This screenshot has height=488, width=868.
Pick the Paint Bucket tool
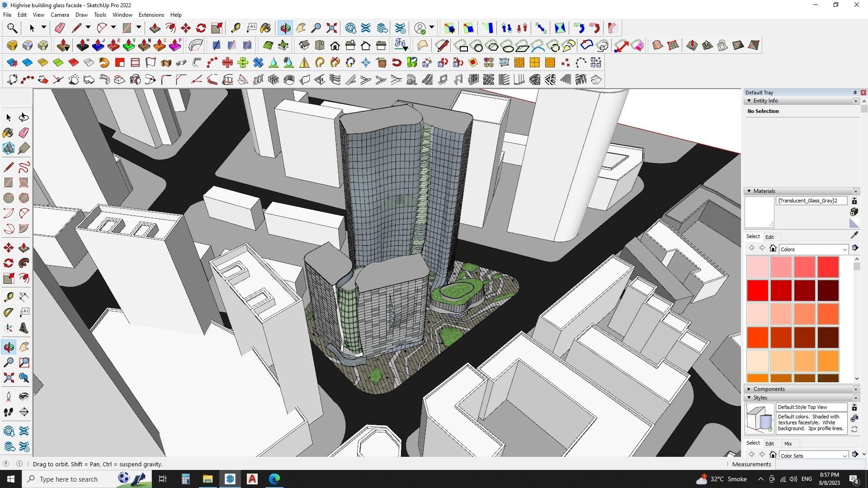click(x=265, y=28)
